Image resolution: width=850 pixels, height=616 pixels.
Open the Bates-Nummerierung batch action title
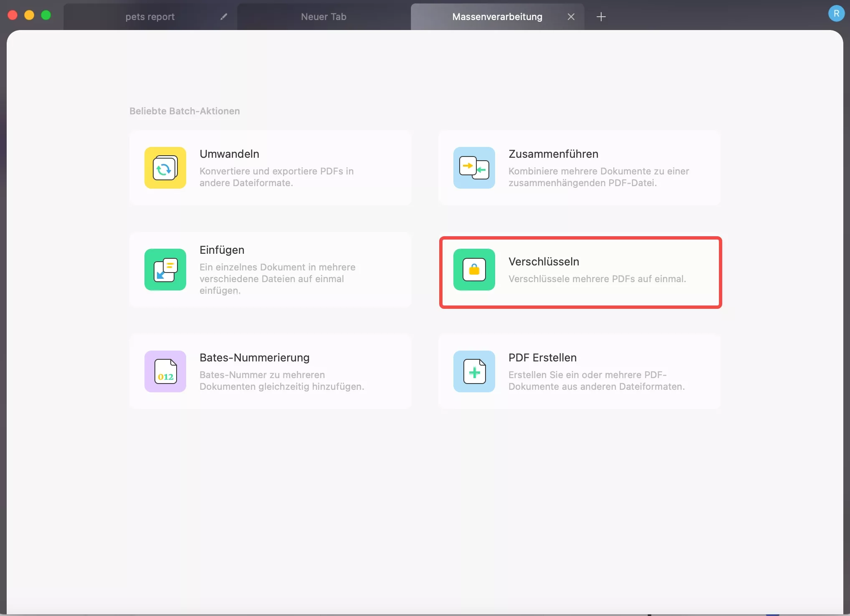(x=254, y=358)
